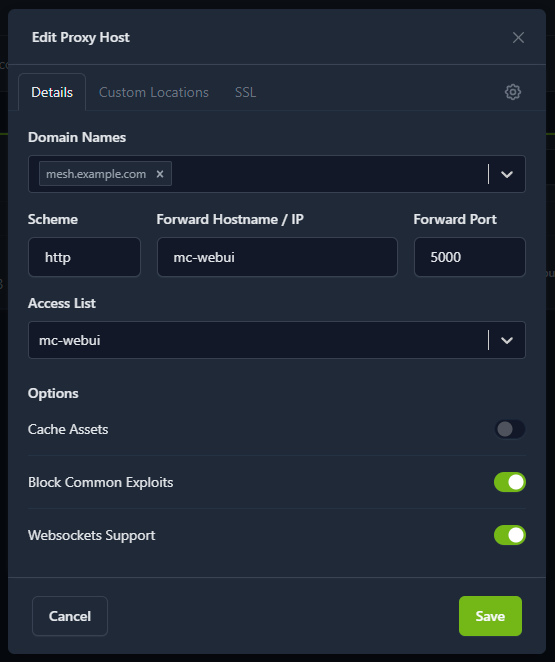
Task: Click the Forward Hostname / IP field
Action: tap(277, 257)
